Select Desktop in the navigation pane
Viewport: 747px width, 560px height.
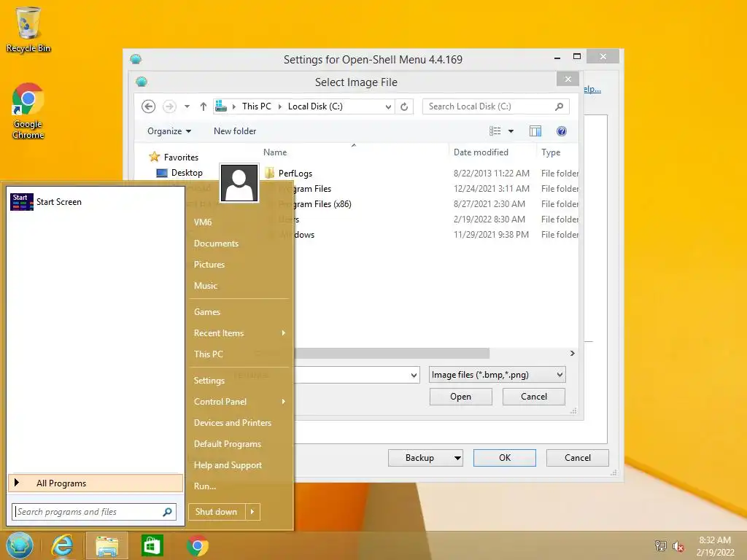click(186, 173)
